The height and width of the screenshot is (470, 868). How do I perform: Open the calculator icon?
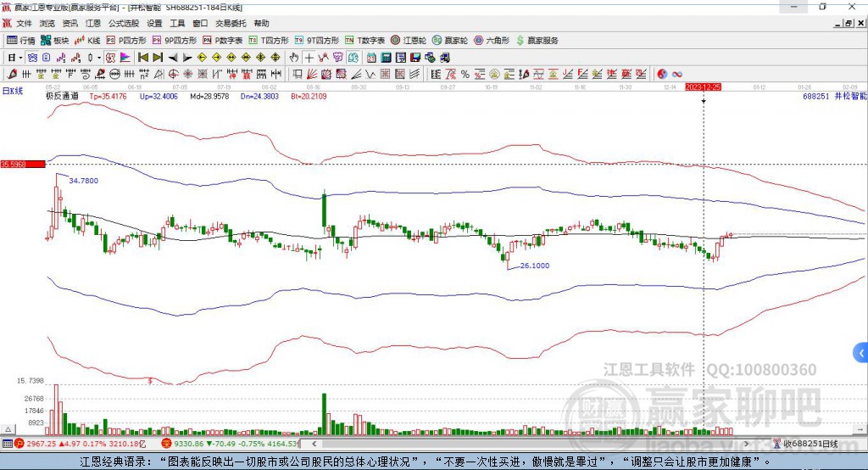(386, 58)
